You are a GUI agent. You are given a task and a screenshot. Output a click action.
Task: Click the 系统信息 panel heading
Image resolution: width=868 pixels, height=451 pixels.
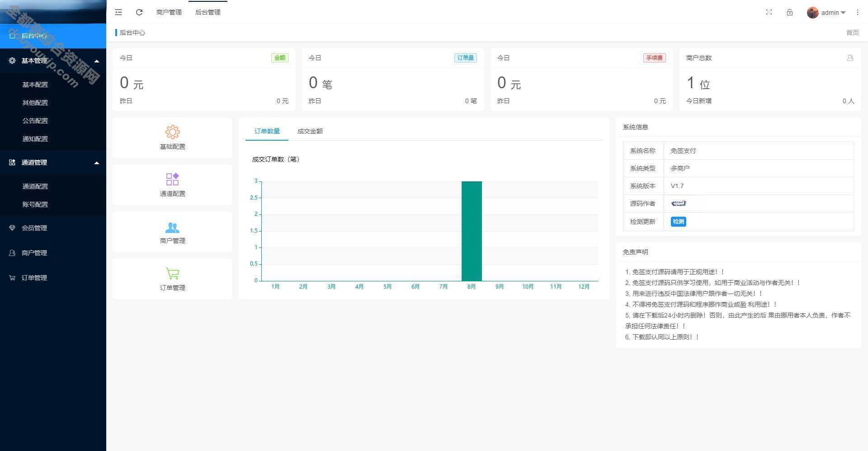[635, 127]
